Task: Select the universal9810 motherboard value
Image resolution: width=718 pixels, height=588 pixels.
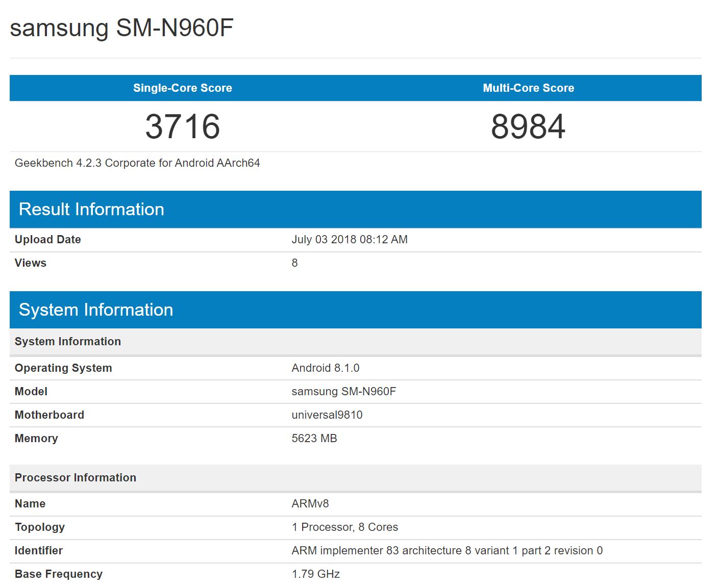Action: (x=327, y=415)
